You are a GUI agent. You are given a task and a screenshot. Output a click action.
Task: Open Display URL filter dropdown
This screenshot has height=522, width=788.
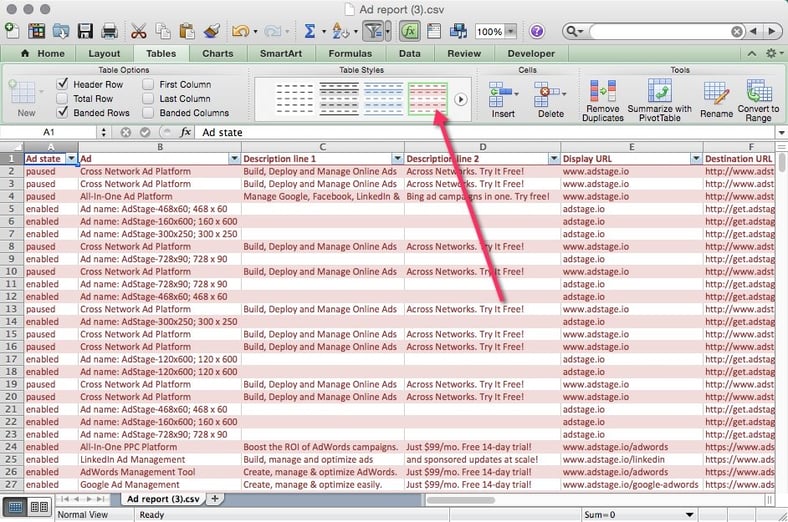(x=696, y=159)
